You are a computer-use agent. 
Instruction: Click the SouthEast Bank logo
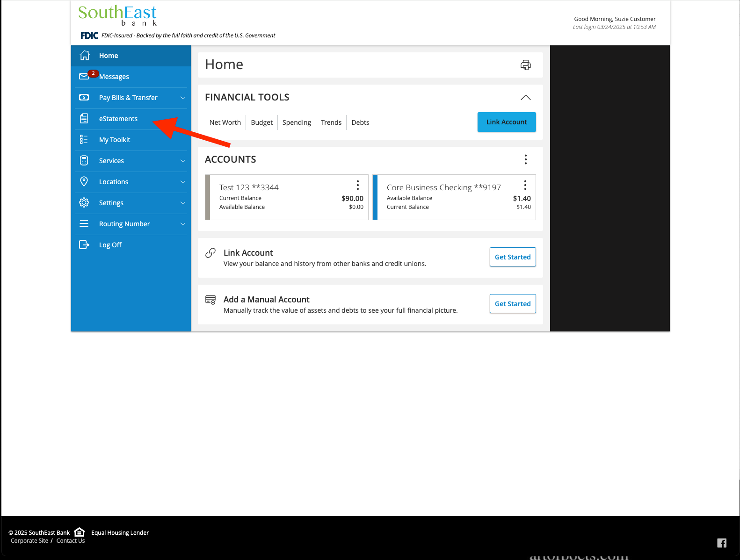point(117,15)
